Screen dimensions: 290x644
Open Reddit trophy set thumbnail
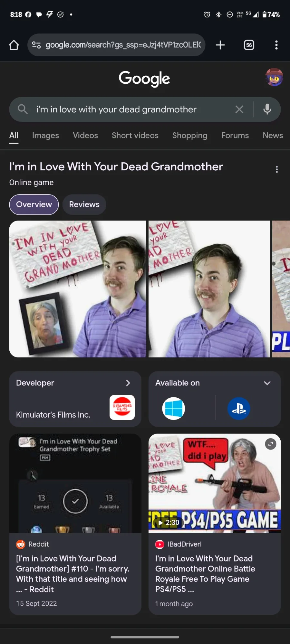tap(75, 483)
